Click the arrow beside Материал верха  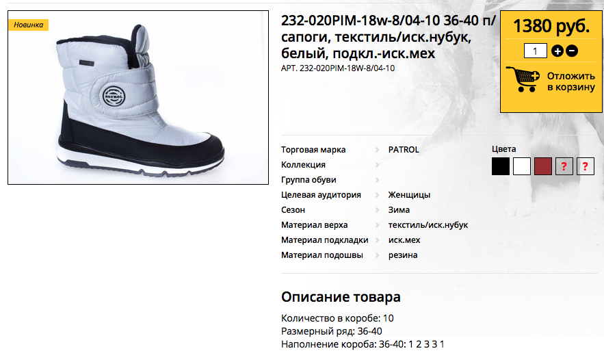point(377,225)
